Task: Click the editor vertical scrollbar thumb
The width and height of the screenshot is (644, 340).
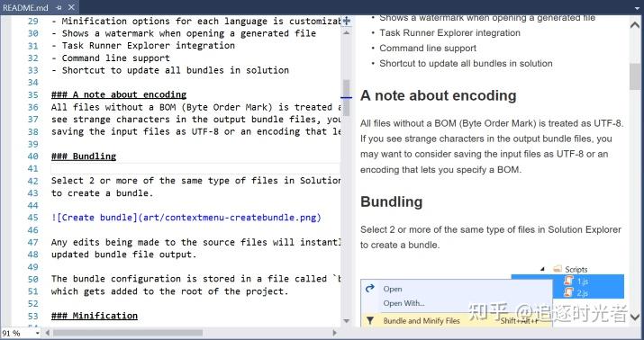Action: (x=346, y=98)
